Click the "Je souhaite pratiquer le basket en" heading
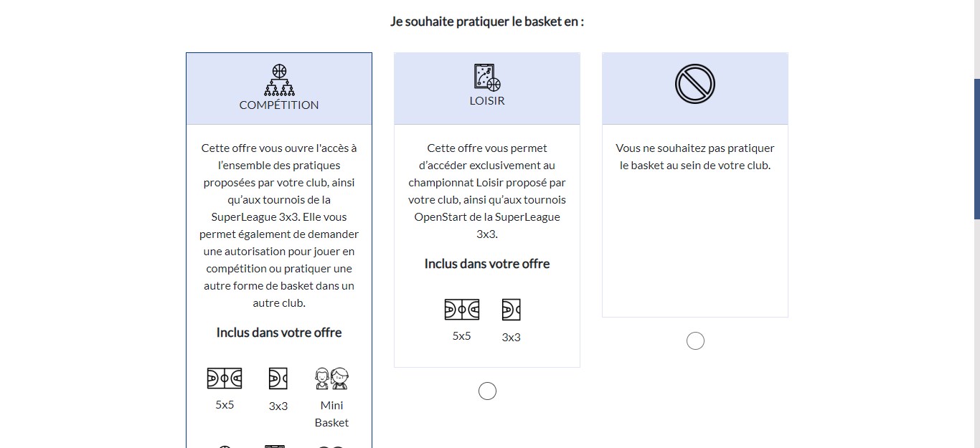The height and width of the screenshot is (448, 980). 487,22
